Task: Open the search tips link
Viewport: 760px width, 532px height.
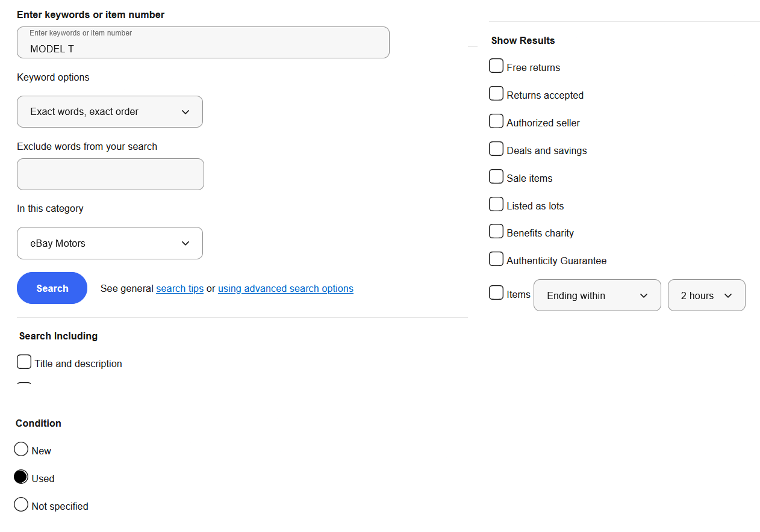Action: coord(179,289)
